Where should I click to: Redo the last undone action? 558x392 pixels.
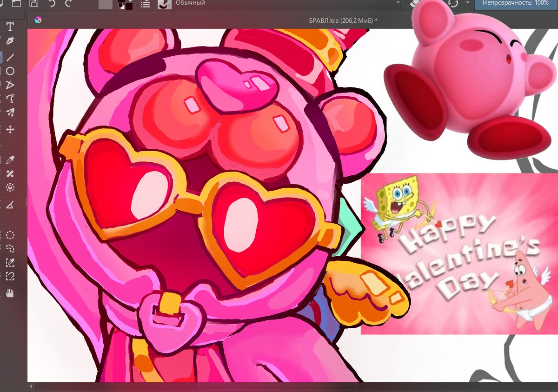tap(68, 3)
